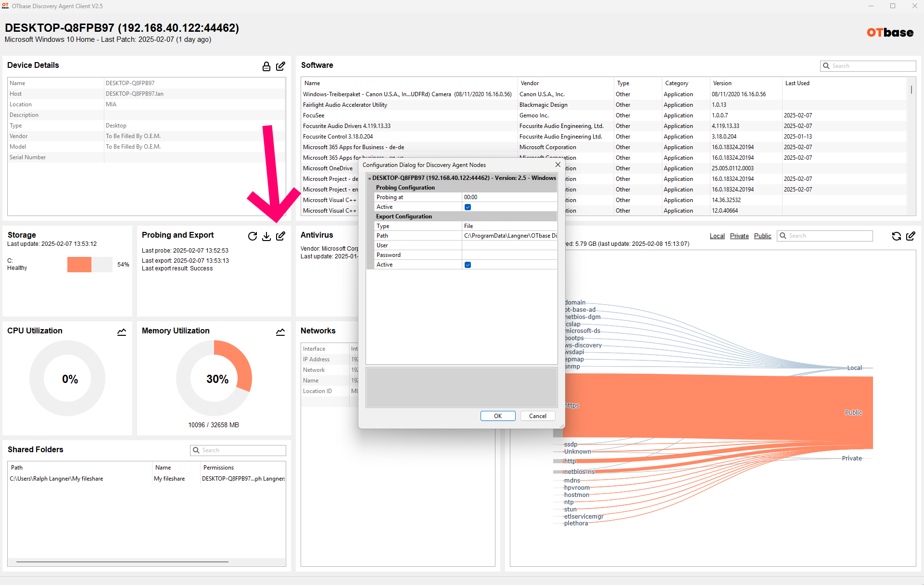Sort software by Last Used column
Image resolution: width=924 pixels, height=585 pixels.
coord(797,83)
